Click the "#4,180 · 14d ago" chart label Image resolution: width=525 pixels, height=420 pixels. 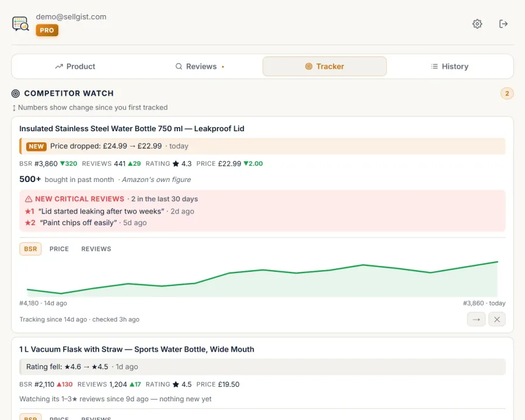[x=43, y=303]
